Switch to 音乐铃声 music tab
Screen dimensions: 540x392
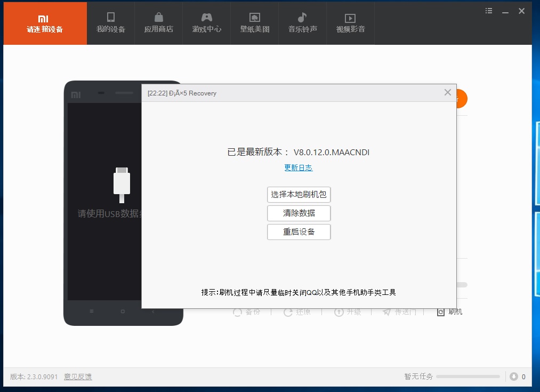(x=302, y=23)
